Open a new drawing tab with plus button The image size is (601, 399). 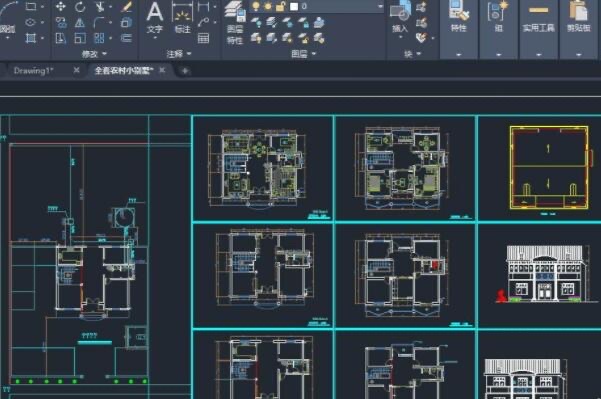click(x=185, y=71)
